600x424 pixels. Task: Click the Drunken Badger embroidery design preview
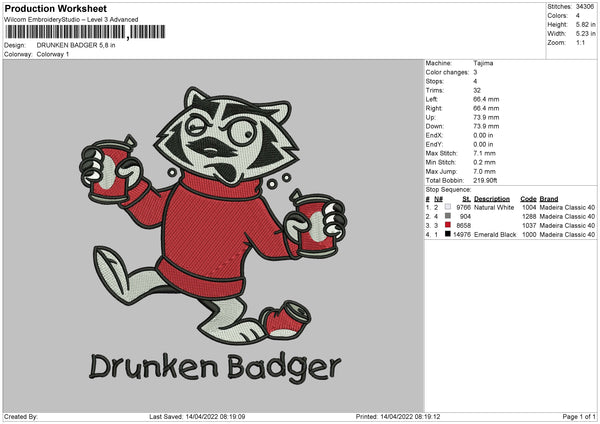coord(214,234)
